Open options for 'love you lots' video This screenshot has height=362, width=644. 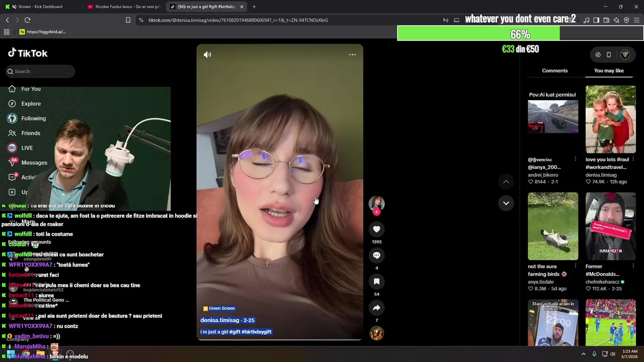click(633, 159)
